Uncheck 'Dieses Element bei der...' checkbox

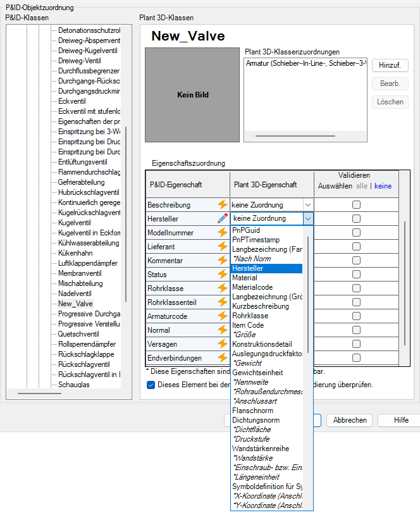point(151,385)
